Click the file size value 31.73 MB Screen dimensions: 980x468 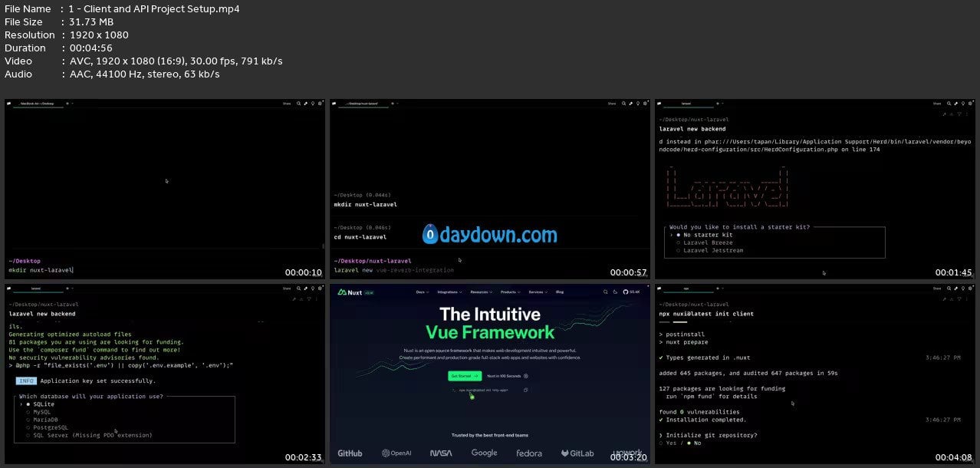pyautogui.click(x=91, y=22)
